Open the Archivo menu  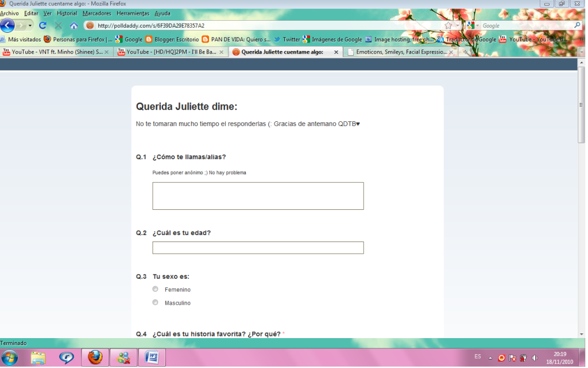click(x=9, y=13)
